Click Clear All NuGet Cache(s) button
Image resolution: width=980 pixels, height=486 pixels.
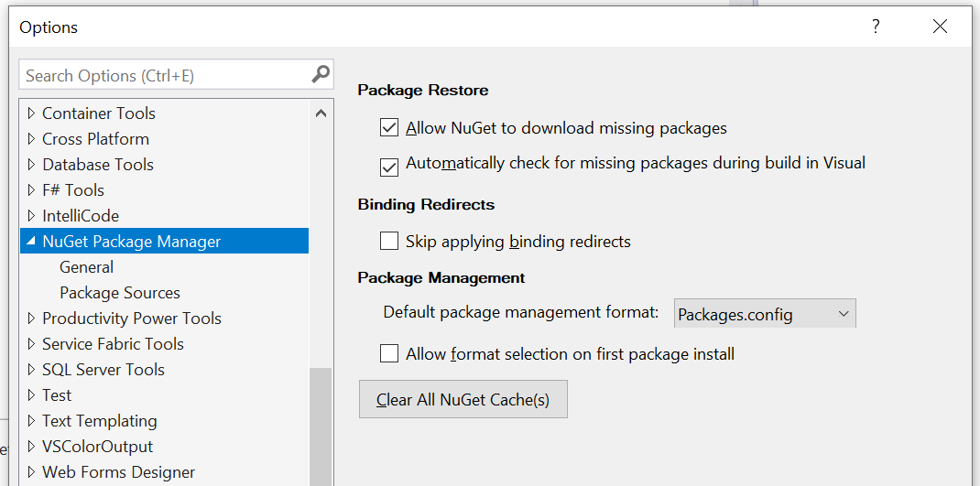click(463, 399)
